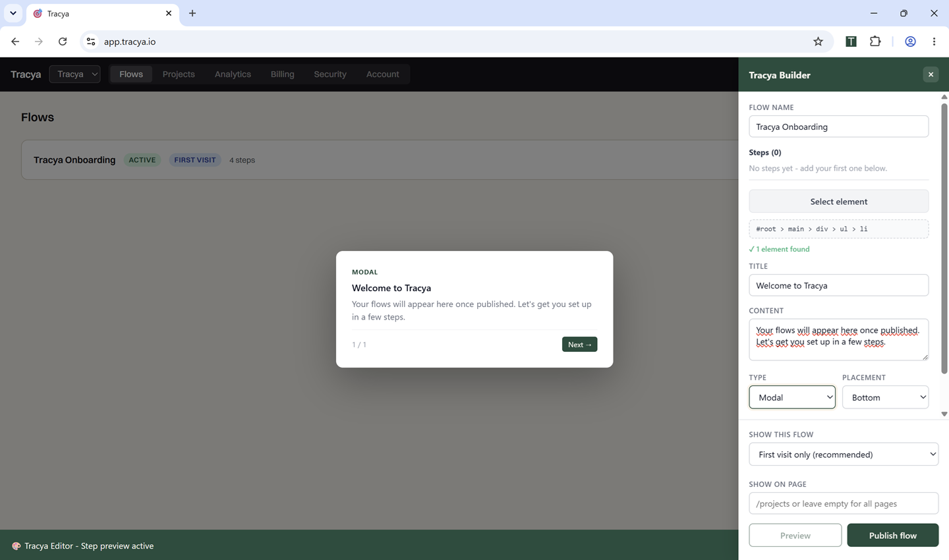Switch to the Security tab

(x=330, y=74)
